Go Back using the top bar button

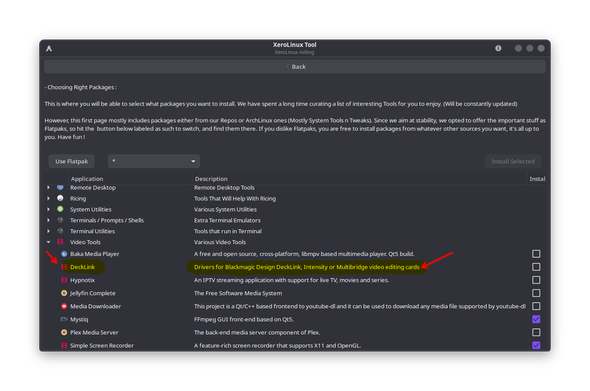[x=295, y=67]
